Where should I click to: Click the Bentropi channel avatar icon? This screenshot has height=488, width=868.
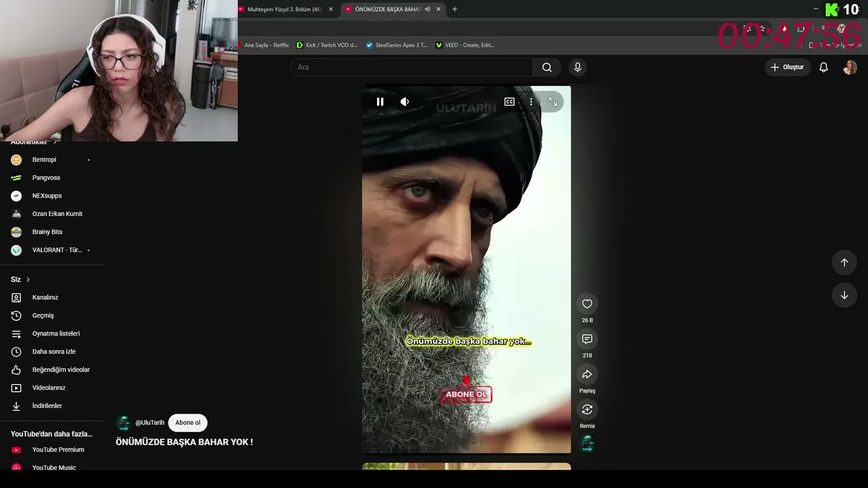pyautogui.click(x=16, y=160)
